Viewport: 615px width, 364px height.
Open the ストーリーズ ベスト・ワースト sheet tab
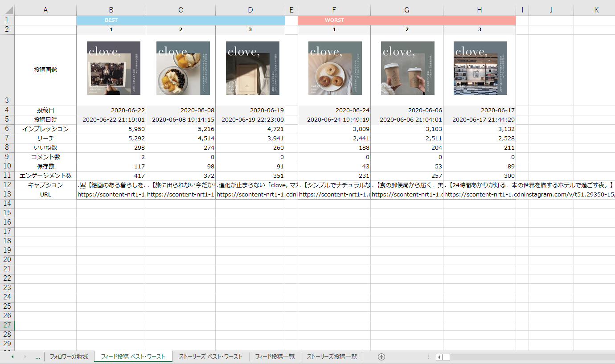pos(210,356)
